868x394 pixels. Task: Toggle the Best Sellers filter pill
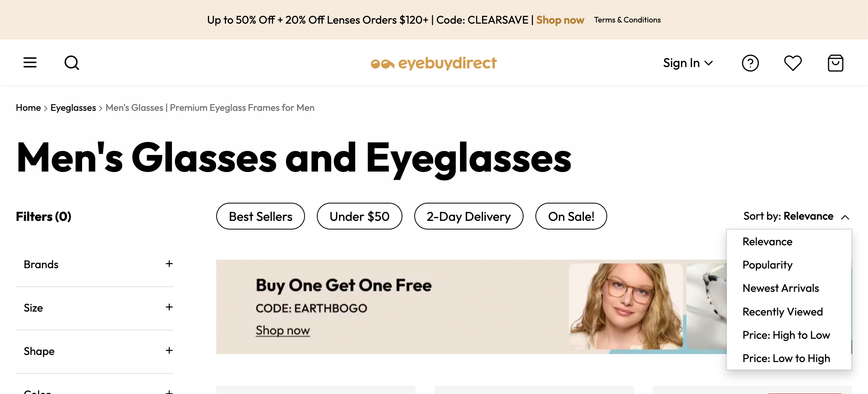tap(260, 217)
